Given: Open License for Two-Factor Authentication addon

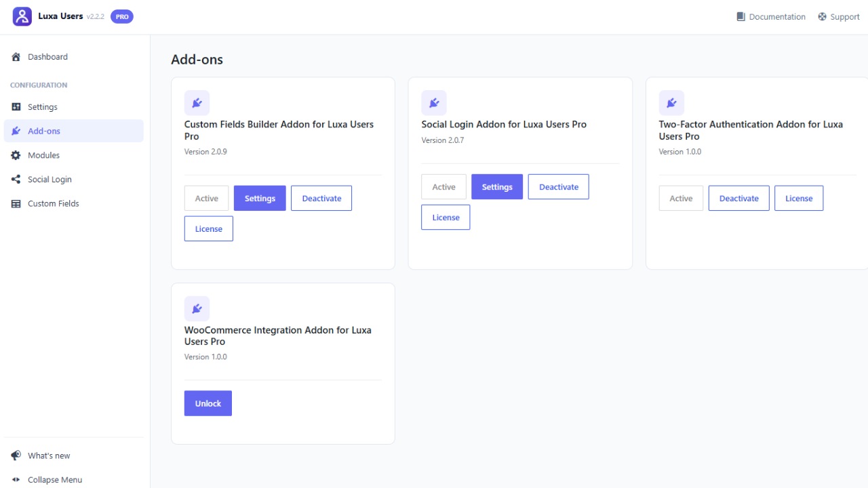Looking at the screenshot, I should point(799,199).
